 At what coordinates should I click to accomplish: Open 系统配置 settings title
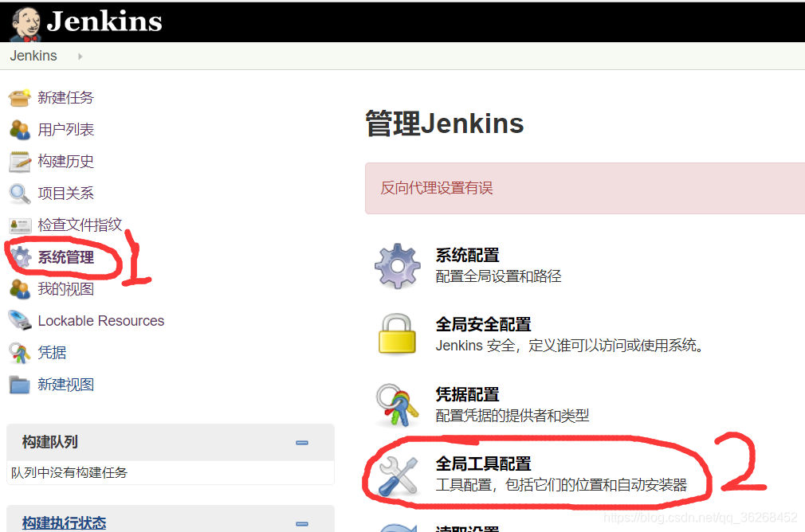[467, 255]
